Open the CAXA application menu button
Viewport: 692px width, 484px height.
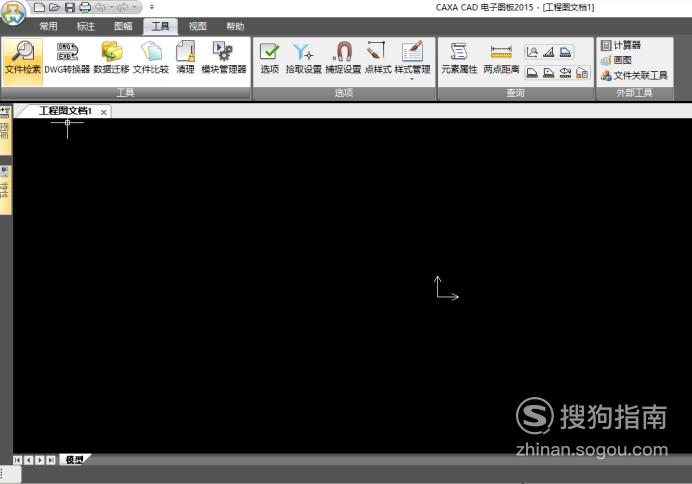[13, 13]
